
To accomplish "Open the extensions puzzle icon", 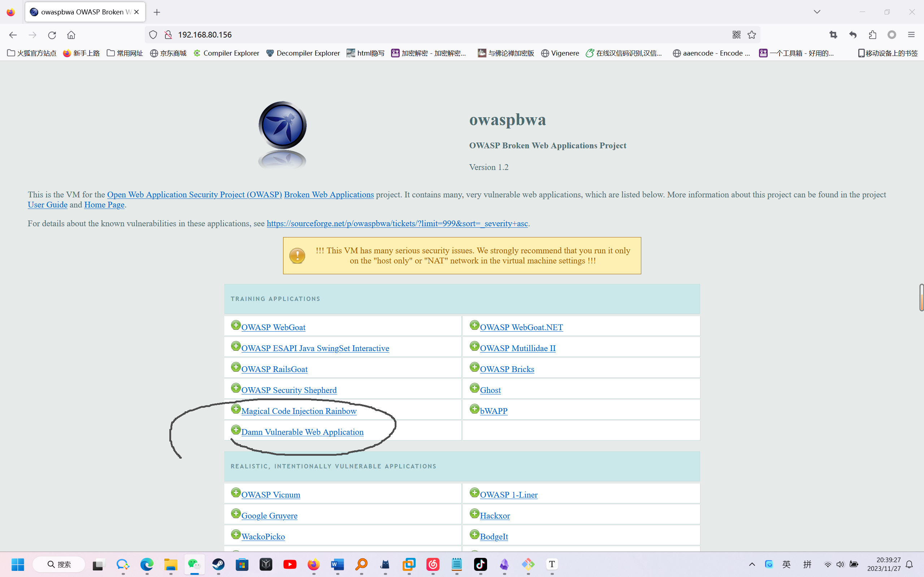I will pos(872,35).
